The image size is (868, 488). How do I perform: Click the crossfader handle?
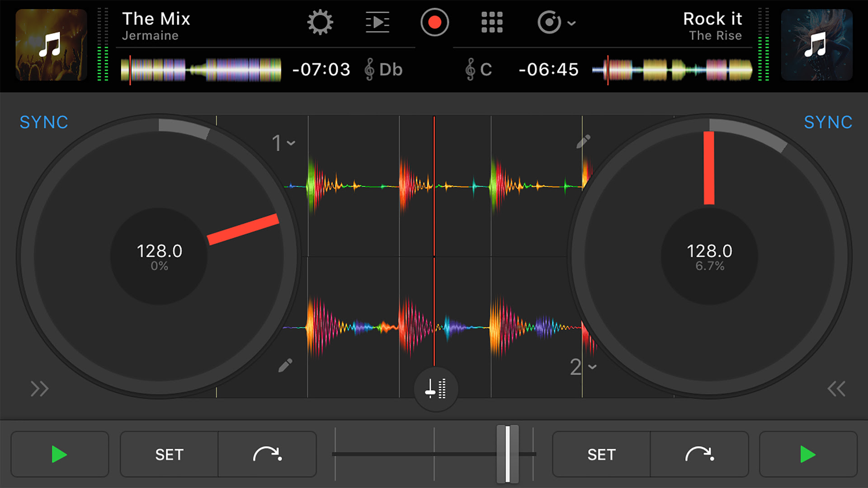coord(507,454)
